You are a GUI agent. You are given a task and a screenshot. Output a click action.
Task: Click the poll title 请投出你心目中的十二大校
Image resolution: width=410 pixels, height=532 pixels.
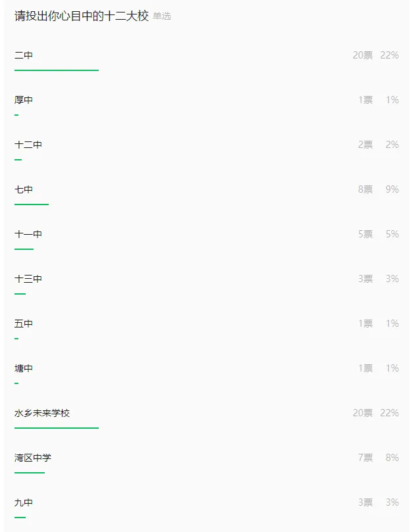tap(82, 16)
